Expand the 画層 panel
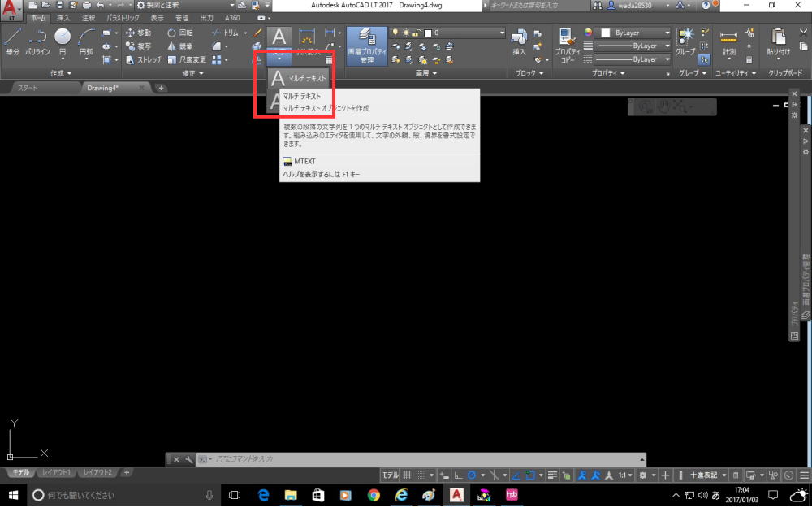The image size is (812, 508). (426, 74)
